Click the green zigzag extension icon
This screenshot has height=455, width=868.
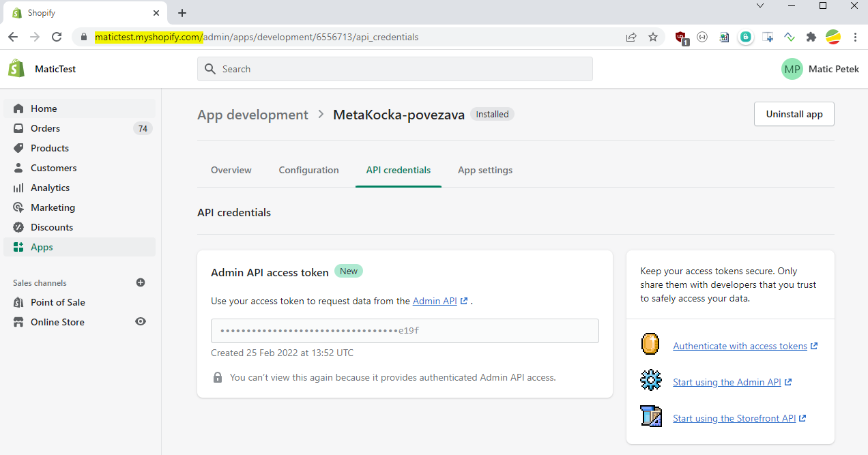coord(790,37)
